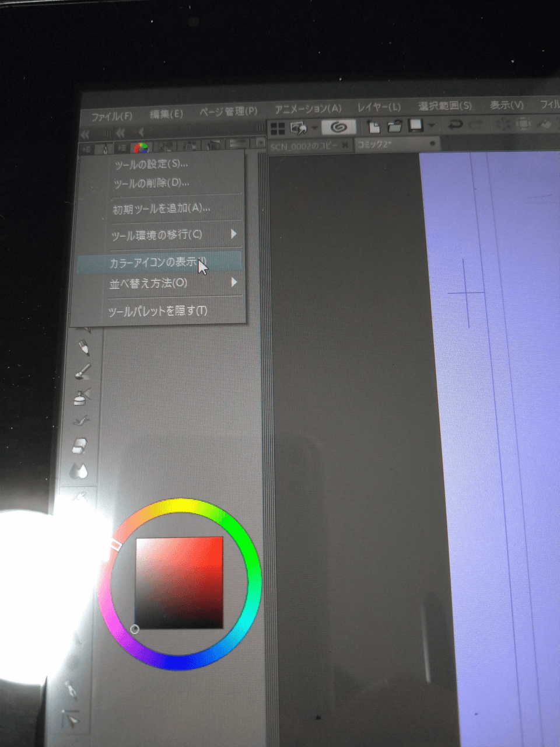Viewport: 560px width, 747px height.
Task: Select the bottom-most tool icon in toolbar
Action: 71,718
